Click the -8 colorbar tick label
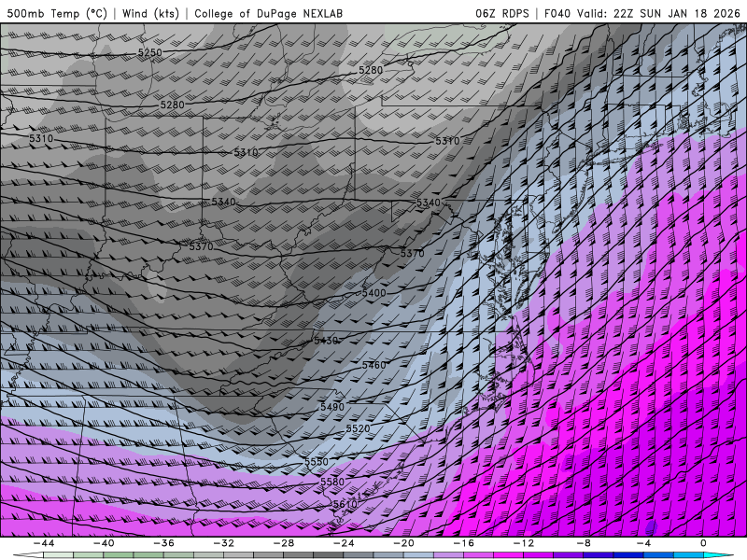 (x=584, y=543)
